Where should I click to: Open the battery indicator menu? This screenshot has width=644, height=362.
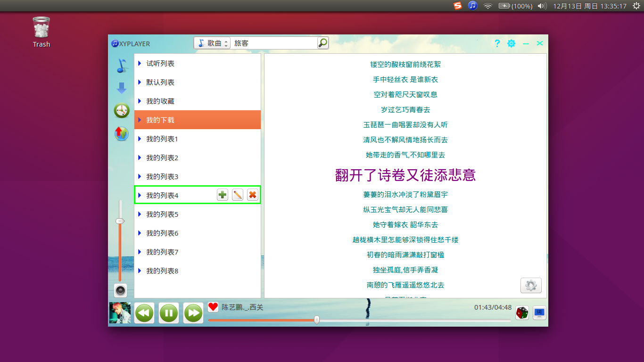point(515,6)
